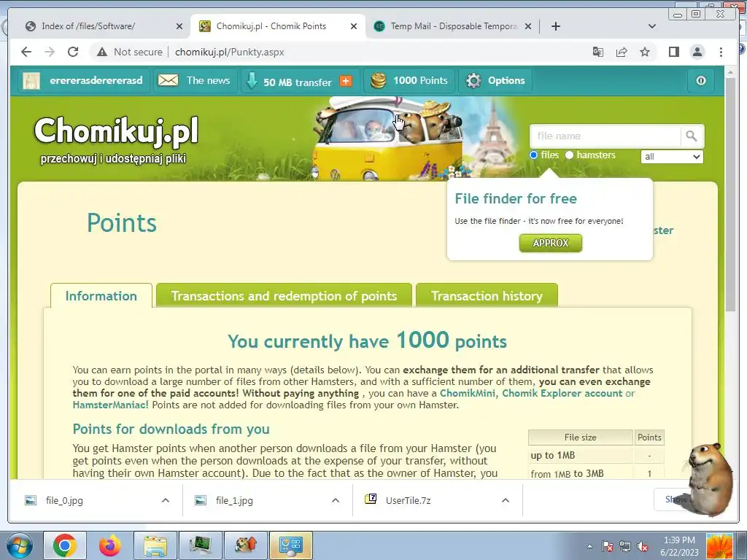Click the APPROX button
747x560 pixels.
[551, 243]
